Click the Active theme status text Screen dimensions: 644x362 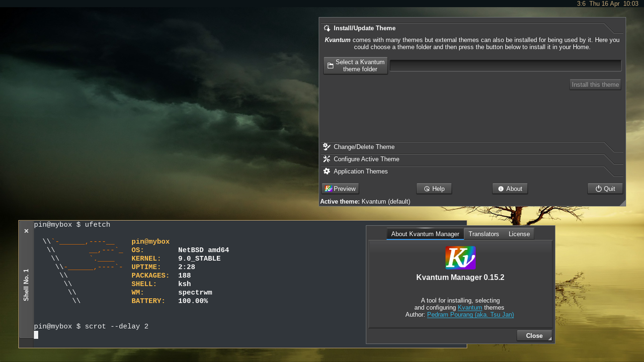tap(365, 202)
